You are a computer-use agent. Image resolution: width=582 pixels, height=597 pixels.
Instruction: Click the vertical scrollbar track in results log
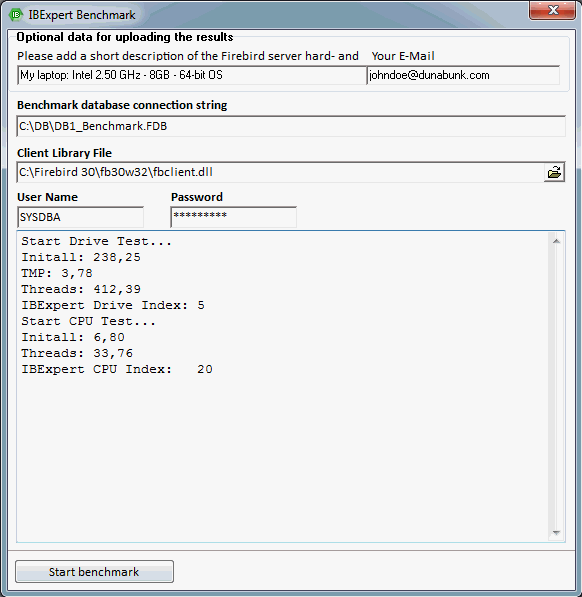(x=556, y=386)
